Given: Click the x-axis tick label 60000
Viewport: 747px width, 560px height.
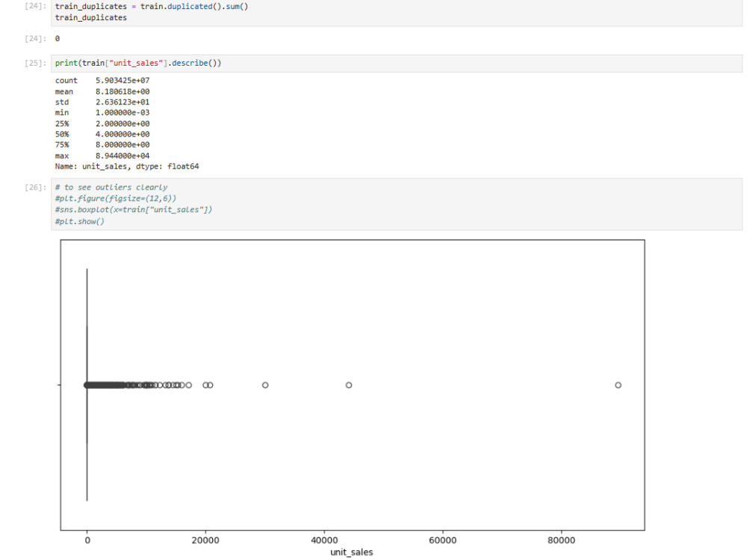Looking at the screenshot, I should [x=442, y=540].
